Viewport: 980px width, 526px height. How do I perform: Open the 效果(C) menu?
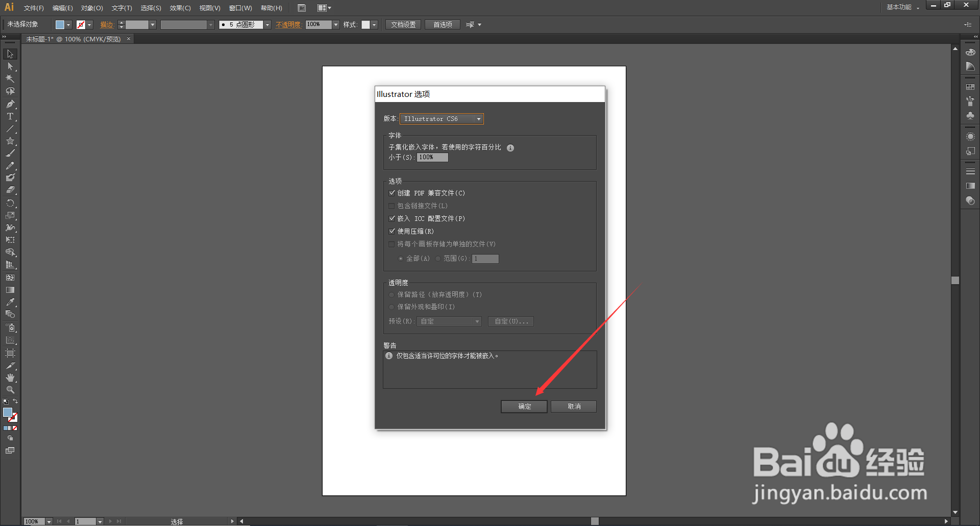pos(180,8)
